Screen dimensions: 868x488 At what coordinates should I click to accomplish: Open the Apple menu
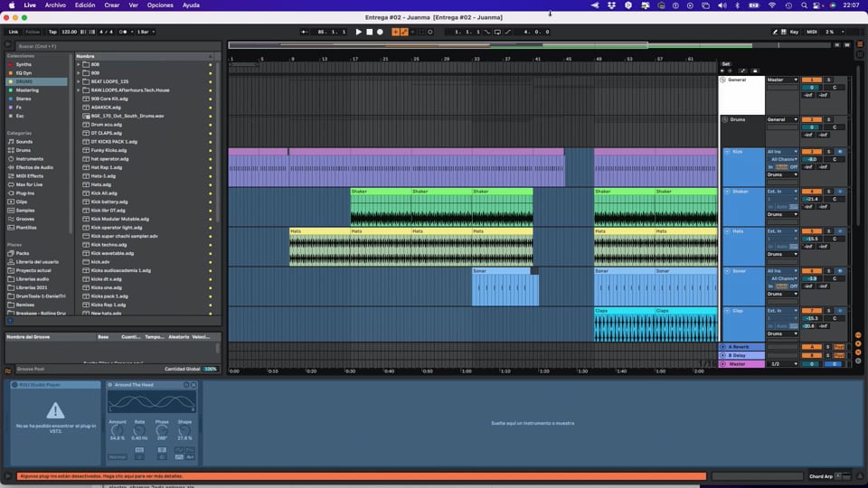(12, 5)
